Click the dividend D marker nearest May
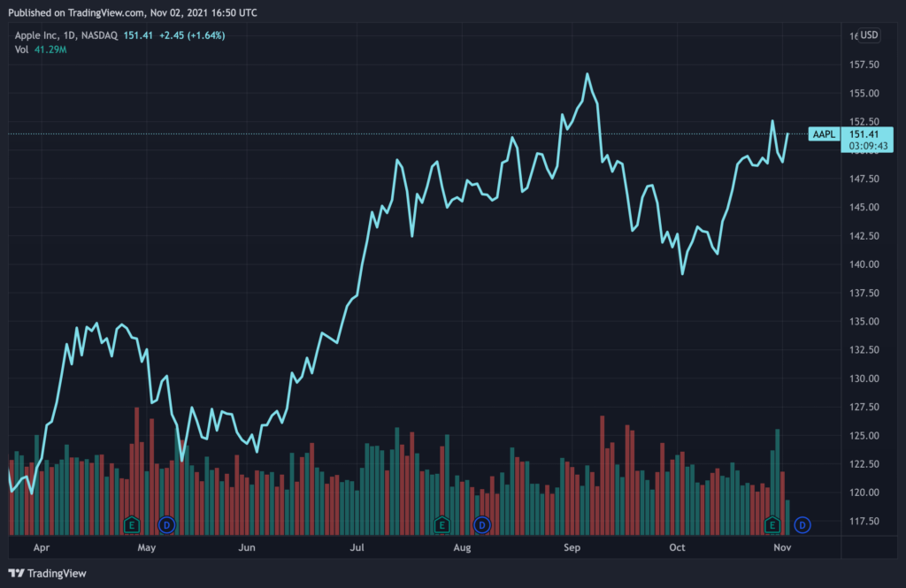This screenshot has width=906, height=588. (x=166, y=525)
